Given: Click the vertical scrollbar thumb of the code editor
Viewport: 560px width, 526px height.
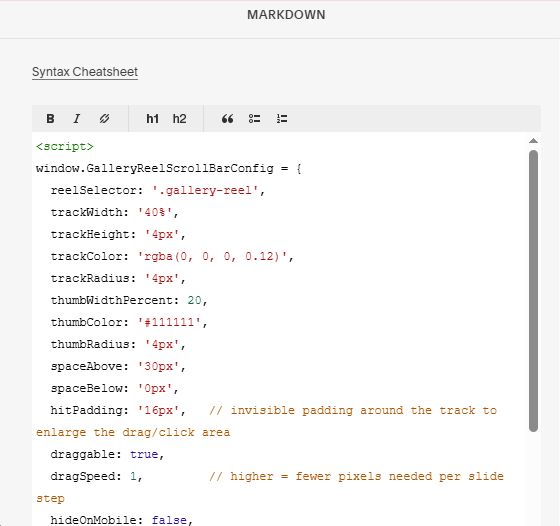Looking at the screenshot, I should (x=533, y=291).
